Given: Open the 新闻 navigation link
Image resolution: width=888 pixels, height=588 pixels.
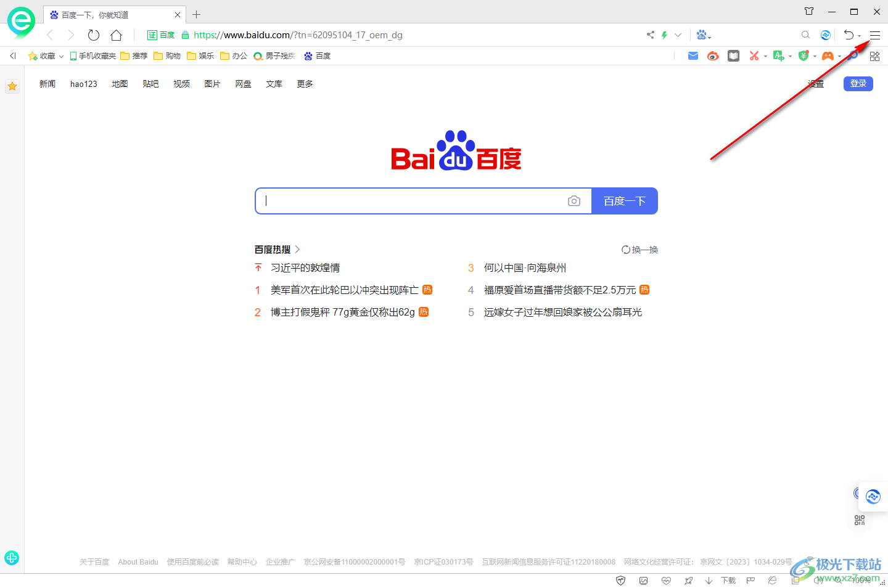Looking at the screenshot, I should point(47,84).
